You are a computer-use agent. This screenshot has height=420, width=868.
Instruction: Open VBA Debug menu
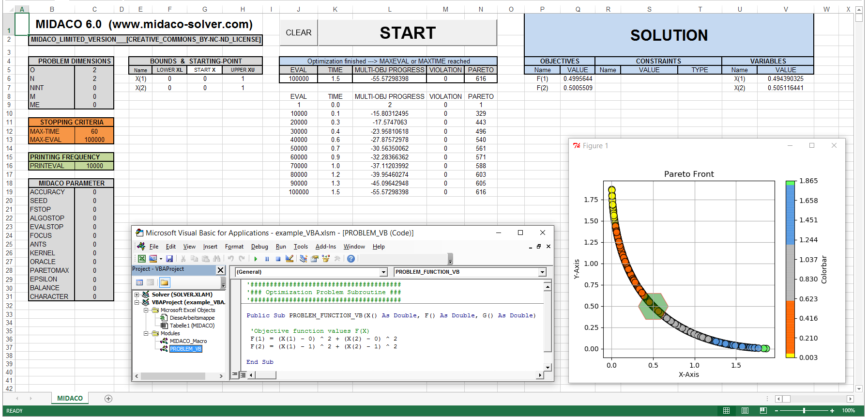click(259, 247)
